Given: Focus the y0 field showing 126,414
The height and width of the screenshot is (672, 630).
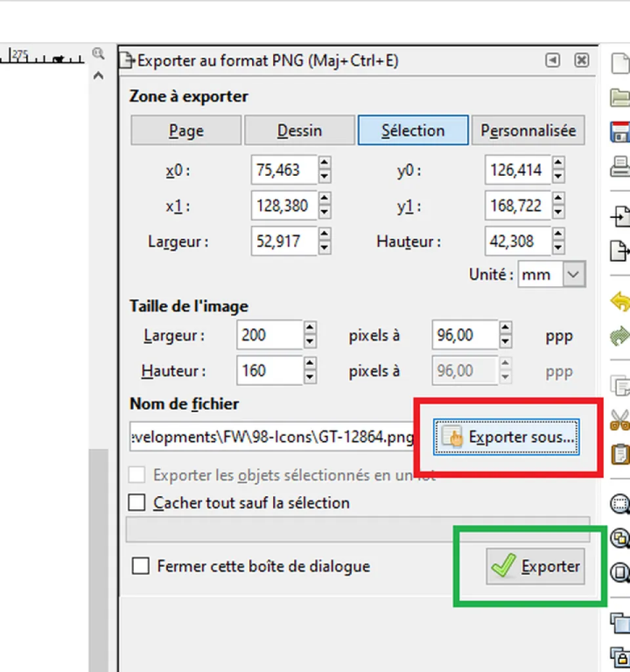Looking at the screenshot, I should pos(518,170).
